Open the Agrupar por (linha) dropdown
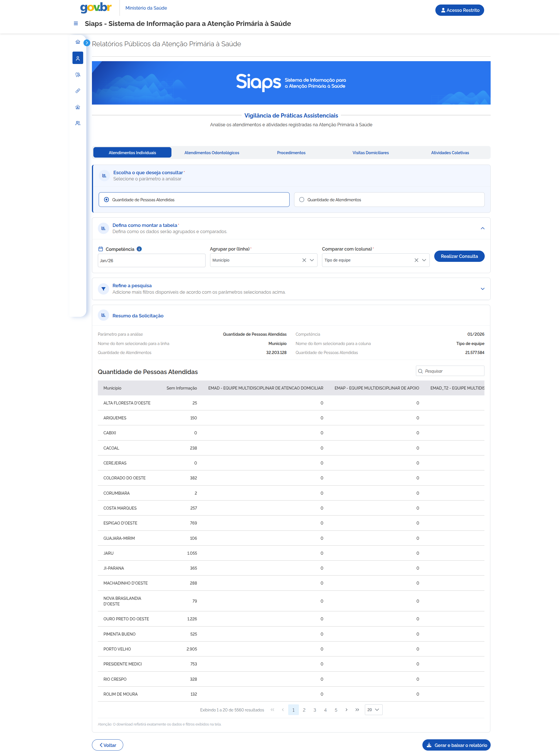560x752 pixels. coord(263,260)
